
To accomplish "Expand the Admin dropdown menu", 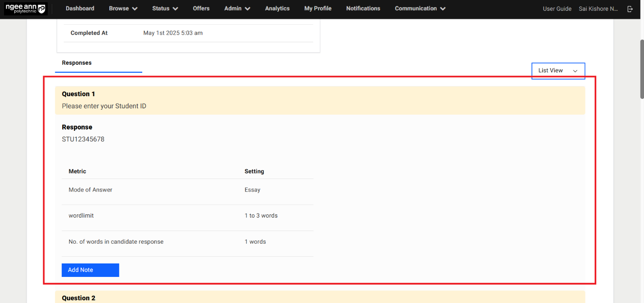I will (237, 9).
